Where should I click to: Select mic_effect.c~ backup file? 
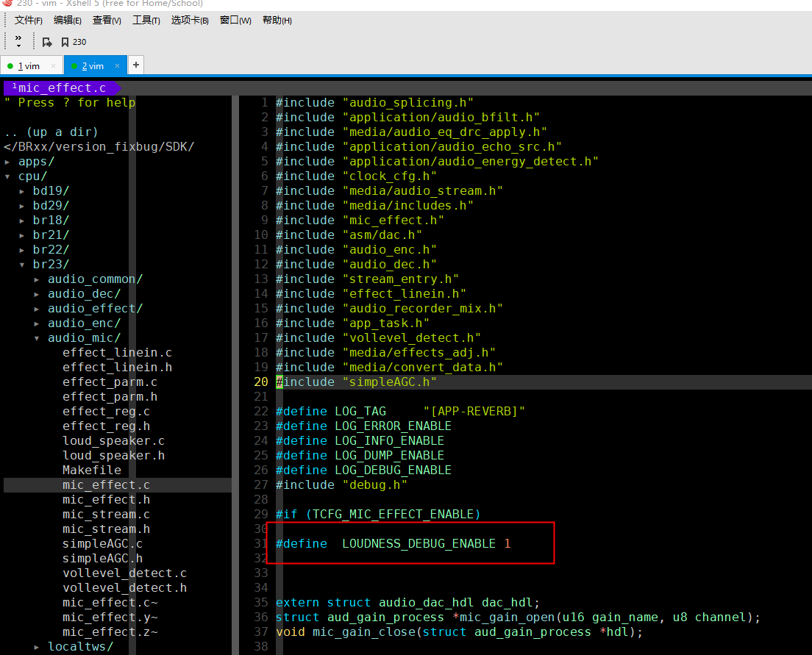tap(110, 603)
